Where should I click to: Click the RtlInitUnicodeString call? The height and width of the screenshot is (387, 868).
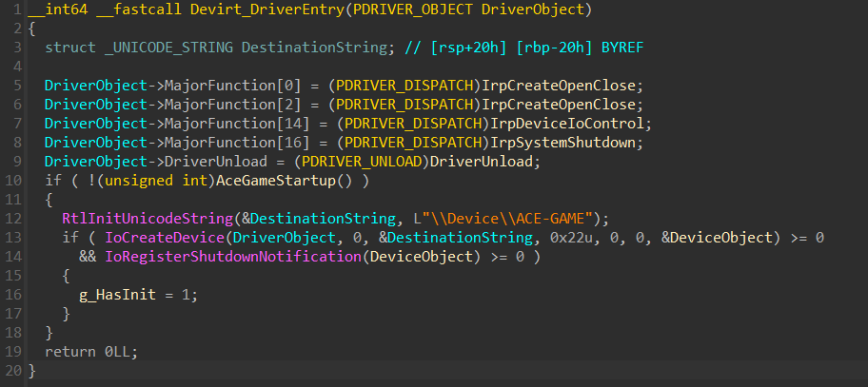pos(148,219)
